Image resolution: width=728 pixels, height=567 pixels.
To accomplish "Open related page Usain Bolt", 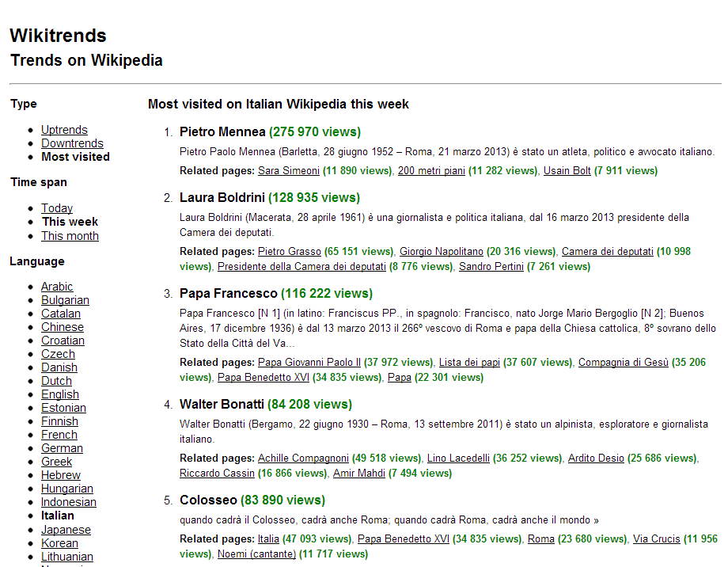I will click(x=567, y=170).
